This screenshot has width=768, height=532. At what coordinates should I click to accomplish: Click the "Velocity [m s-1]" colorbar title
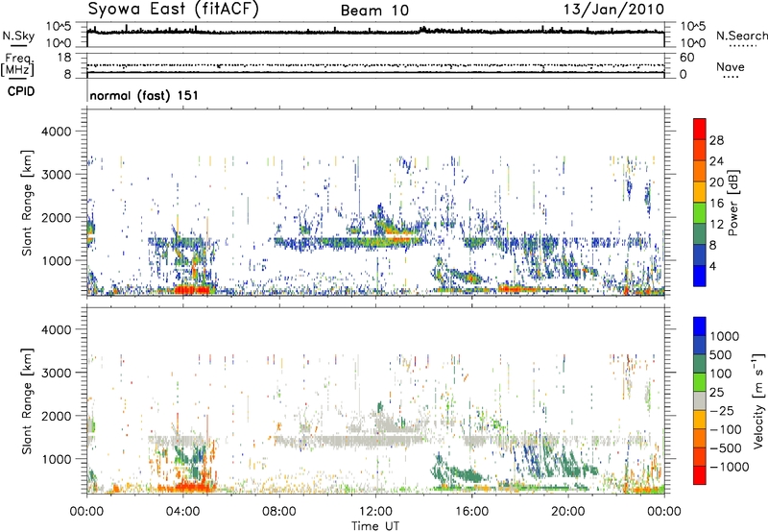(758, 400)
